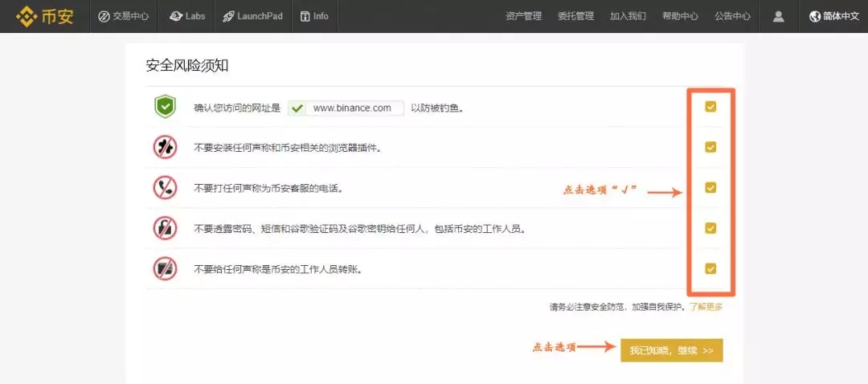
Task: Click the Info book icon
Action: pyautogui.click(x=305, y=17)
